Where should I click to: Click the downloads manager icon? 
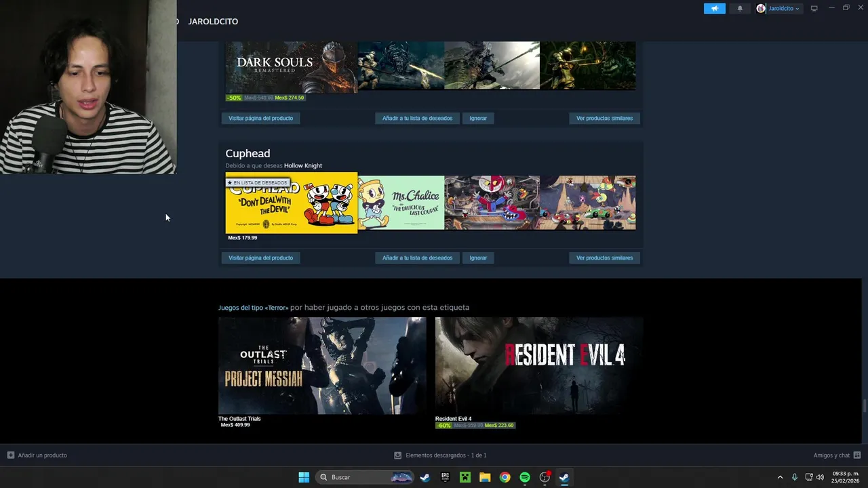click(398, 455)
